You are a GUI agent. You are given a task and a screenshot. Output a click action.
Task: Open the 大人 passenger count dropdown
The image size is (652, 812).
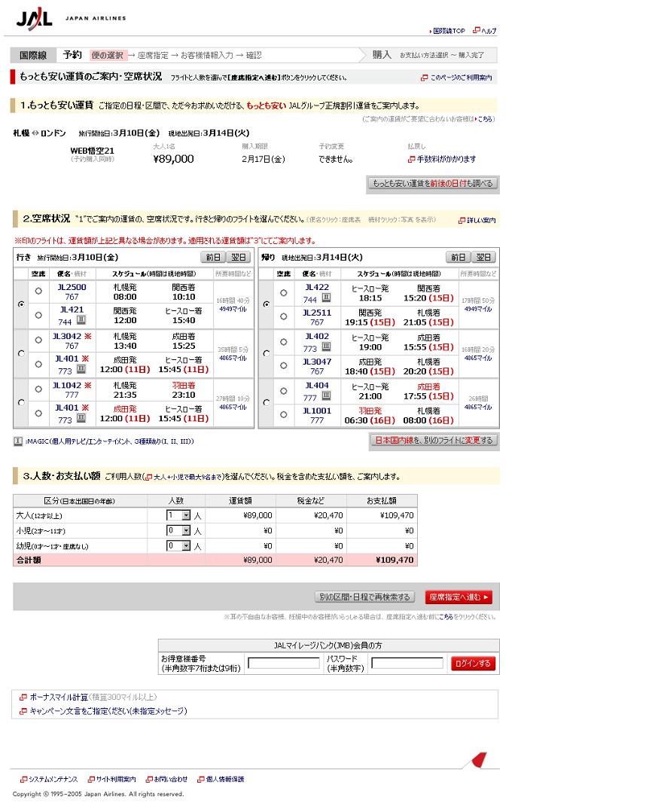pos(178,516)
